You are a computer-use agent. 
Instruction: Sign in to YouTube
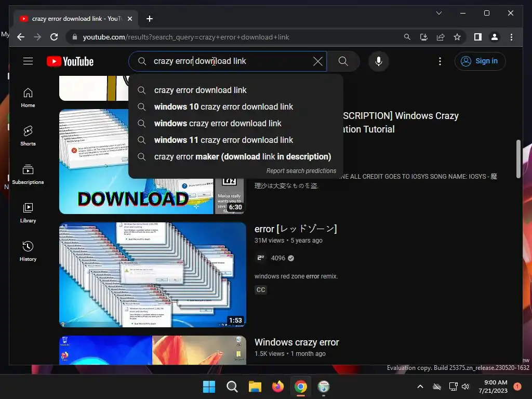480,61
